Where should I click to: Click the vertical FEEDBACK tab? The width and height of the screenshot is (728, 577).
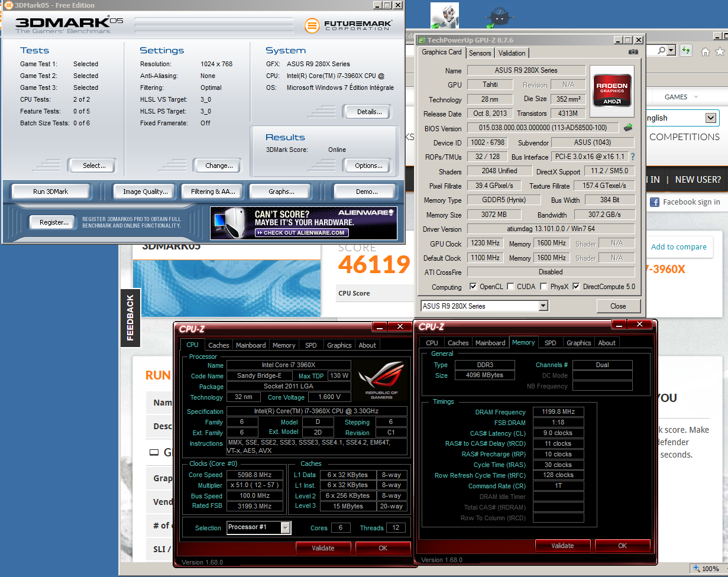pyautogui.click(x=131, y=318)
